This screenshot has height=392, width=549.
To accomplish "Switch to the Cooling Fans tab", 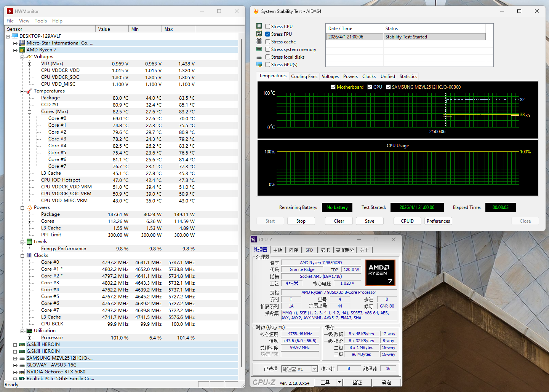I will tap(304, 76).
